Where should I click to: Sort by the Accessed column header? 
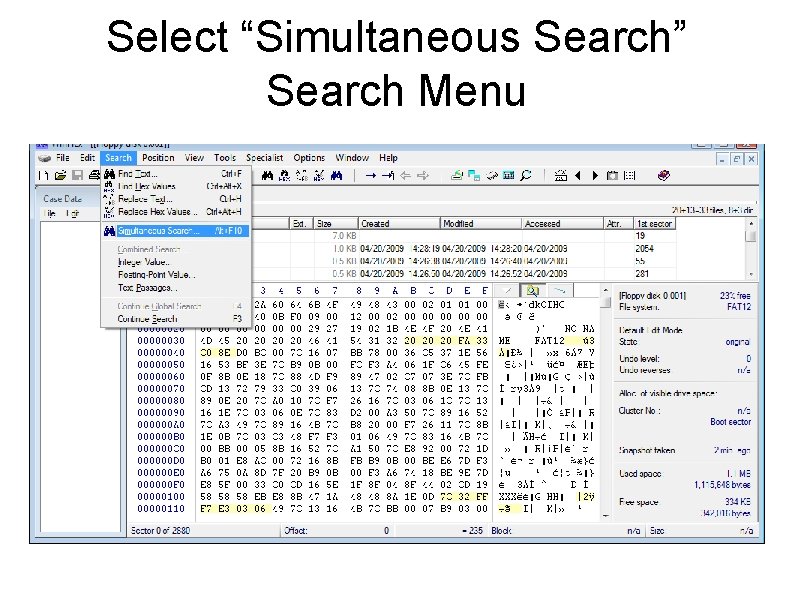(563, 224)
